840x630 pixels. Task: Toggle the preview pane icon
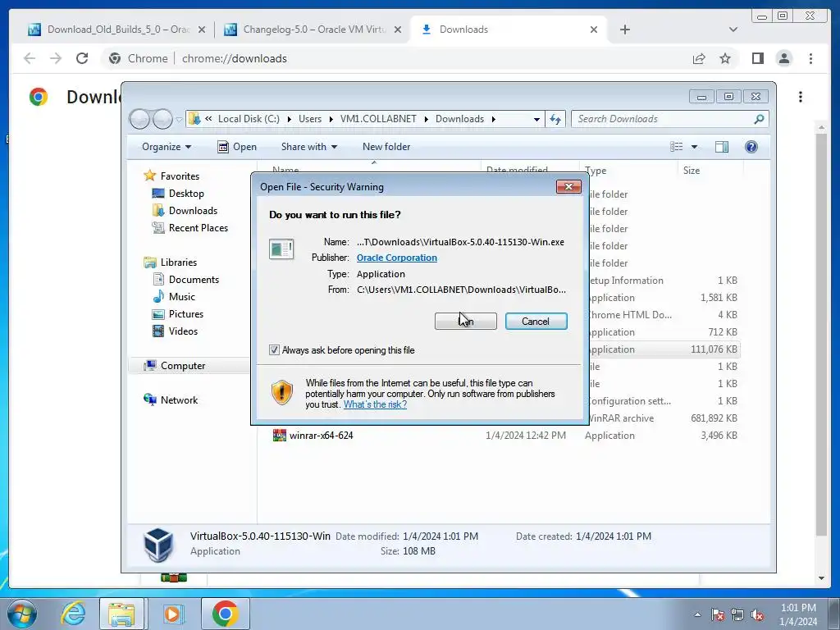[722, 147]
